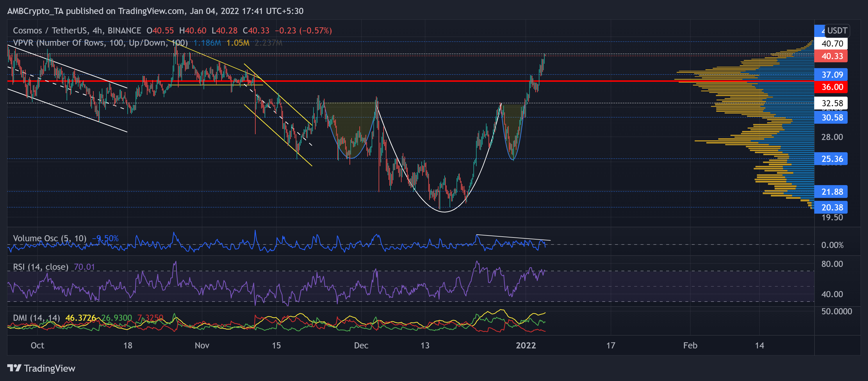Click the 25.36 blue price label
Screen dimensions: 868x381
(x=831, y=158)
